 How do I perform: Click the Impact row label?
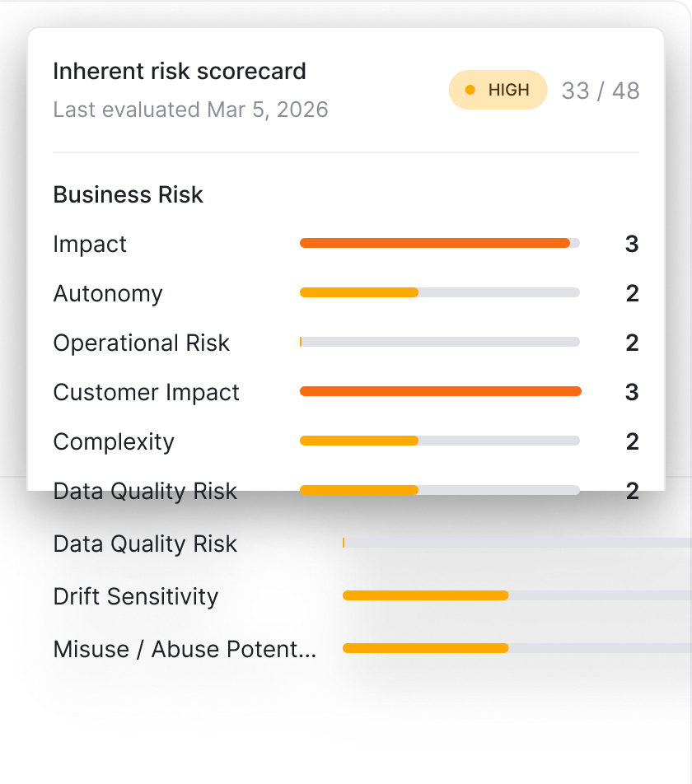point(90,245)
